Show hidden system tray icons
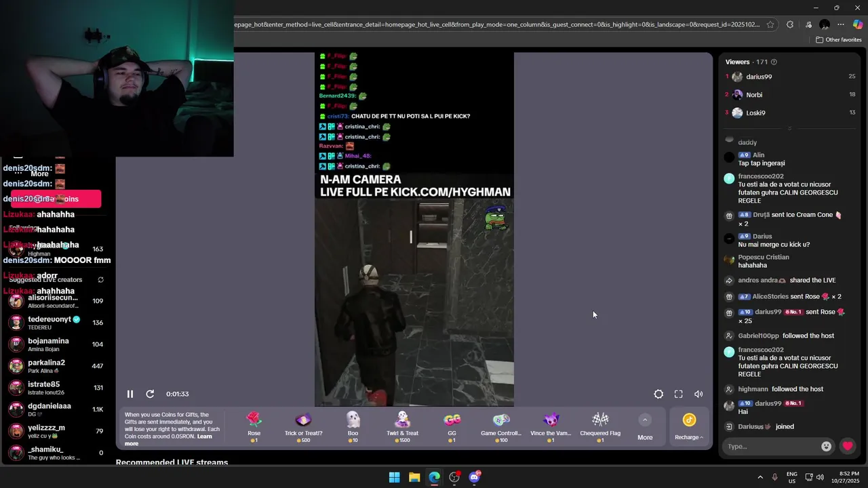Viewport: 868px width, 488px height. 760,477
